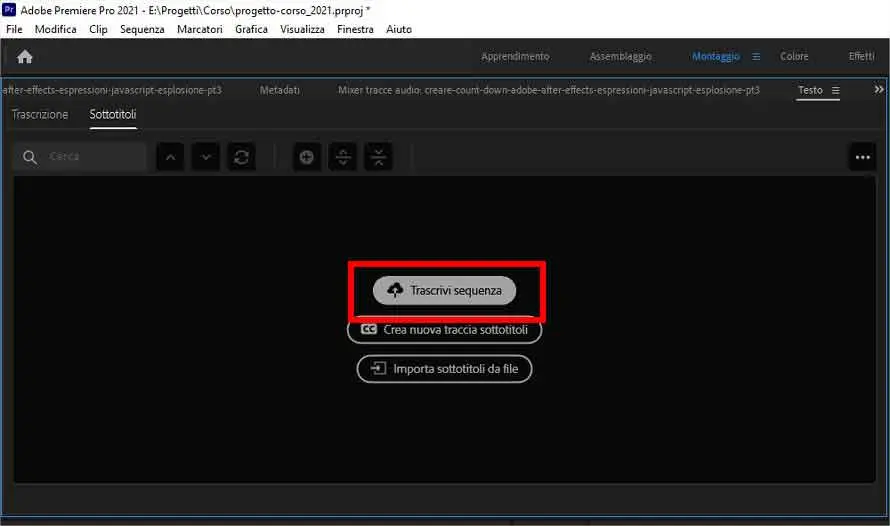The width and height of the screenshot is (890, 526).
Task: Open the Mixer tracce audio tab
Action: (x=548, y=90)
